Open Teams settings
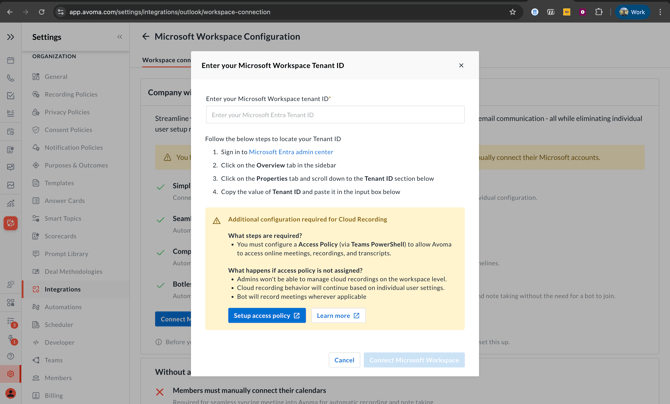 pyautogui.click(x=53, y=360)
